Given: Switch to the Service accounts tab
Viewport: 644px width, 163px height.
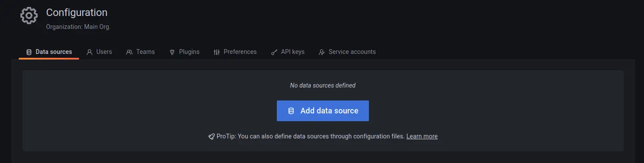Looking at the screenshot, I should pyautogui.click(x=347, y=52).
